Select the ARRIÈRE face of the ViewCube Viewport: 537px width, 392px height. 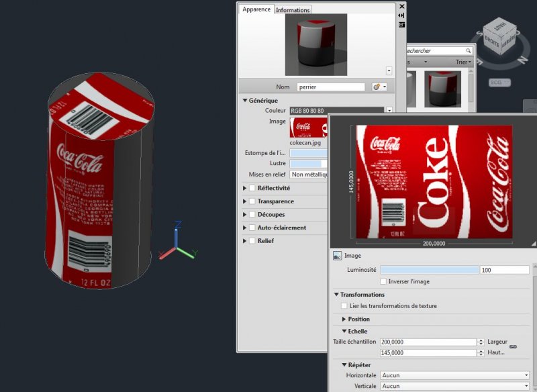tap(508, 41)
